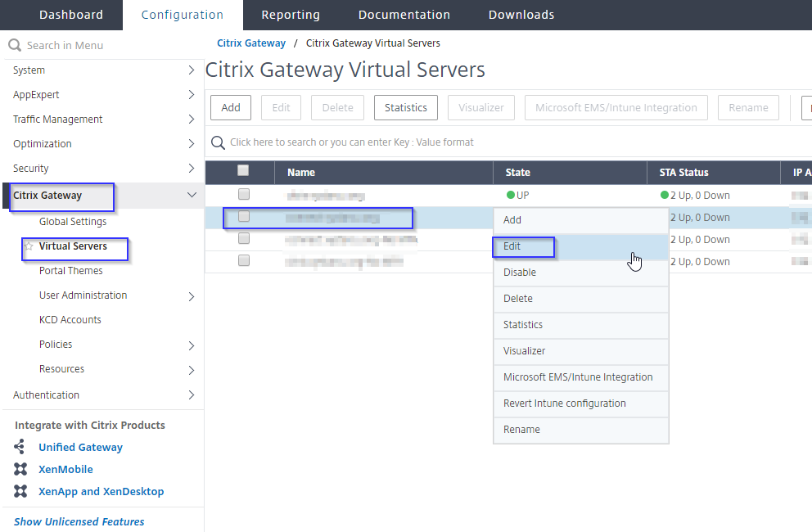Switch to the Configuration tab
Image resolution: width=812 pixels, height=532 pixels.
point(183,15)
